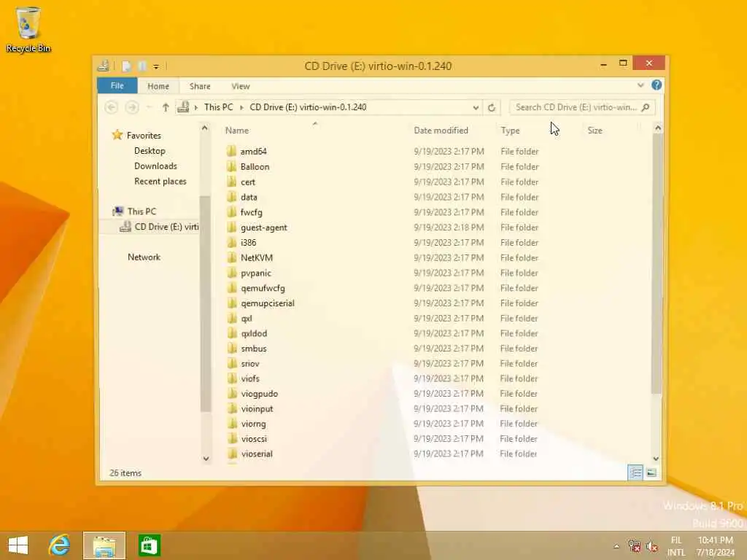Open Customize Quick Access Toolbar dropdown
Viewport: 747px width, 560px height.
pos(156,66)
